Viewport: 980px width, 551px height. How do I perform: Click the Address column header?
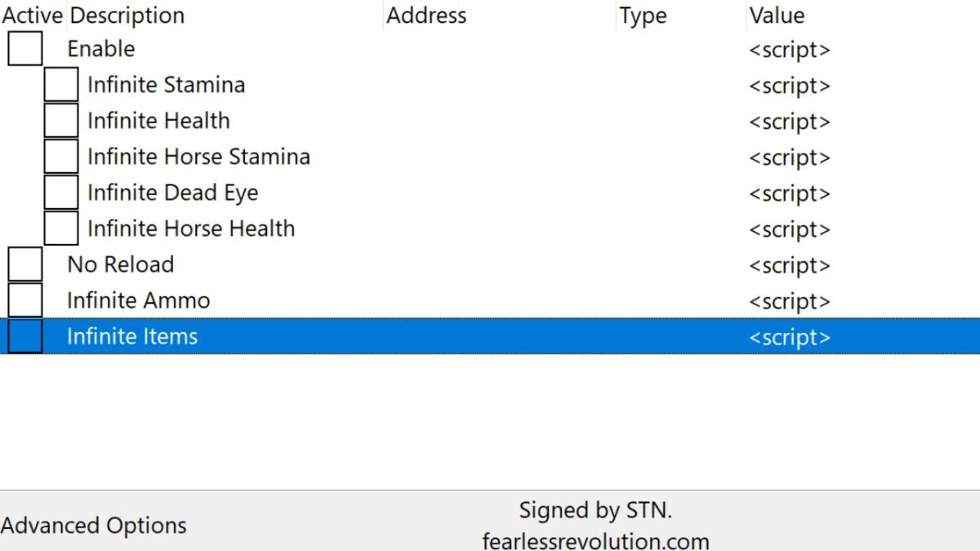pyautogui.click(x=426, y=16)
